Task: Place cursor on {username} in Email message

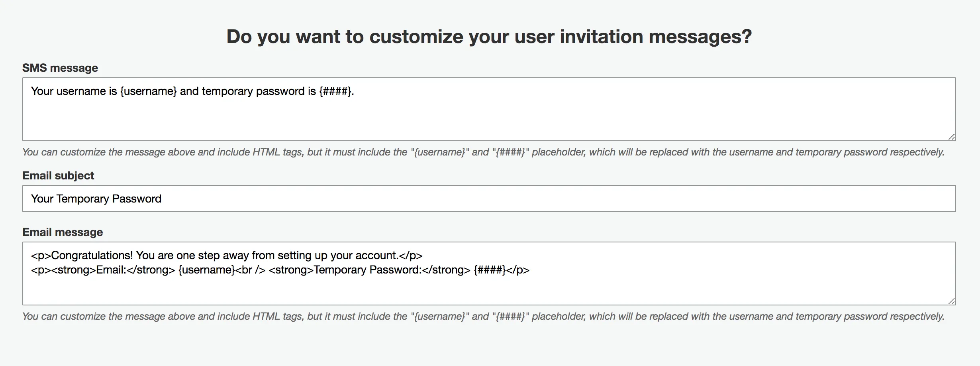Action: coord(206,270)
